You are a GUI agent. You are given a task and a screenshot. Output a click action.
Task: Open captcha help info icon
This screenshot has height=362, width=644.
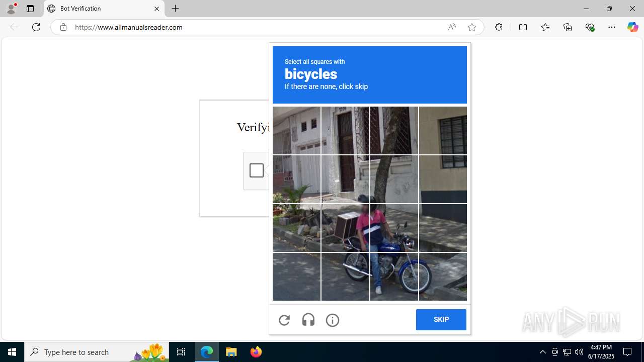coord(333,320)
